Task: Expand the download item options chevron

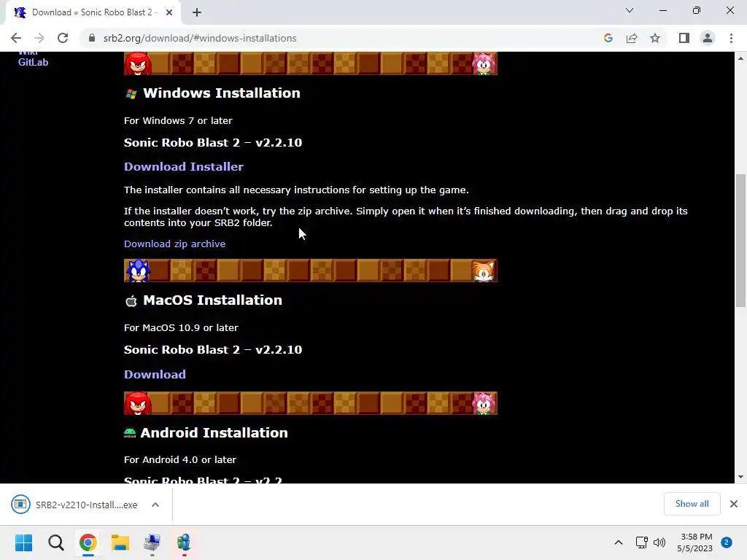Action: 155,505
